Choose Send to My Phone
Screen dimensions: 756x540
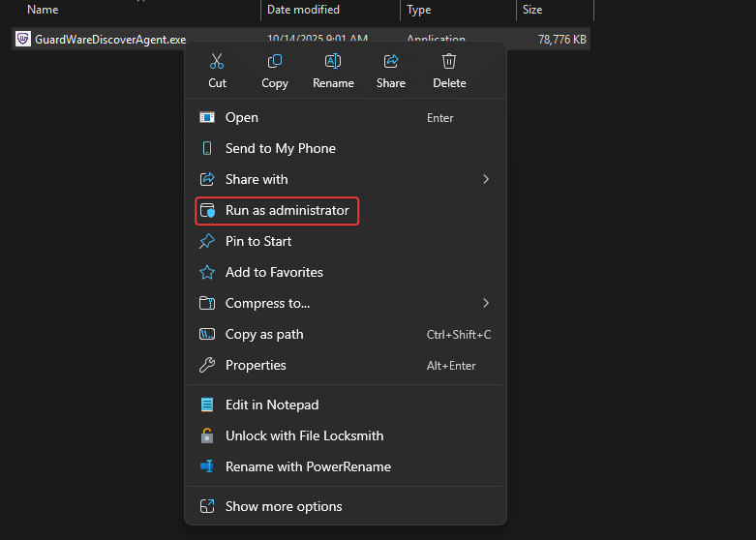tap(280, 148)
